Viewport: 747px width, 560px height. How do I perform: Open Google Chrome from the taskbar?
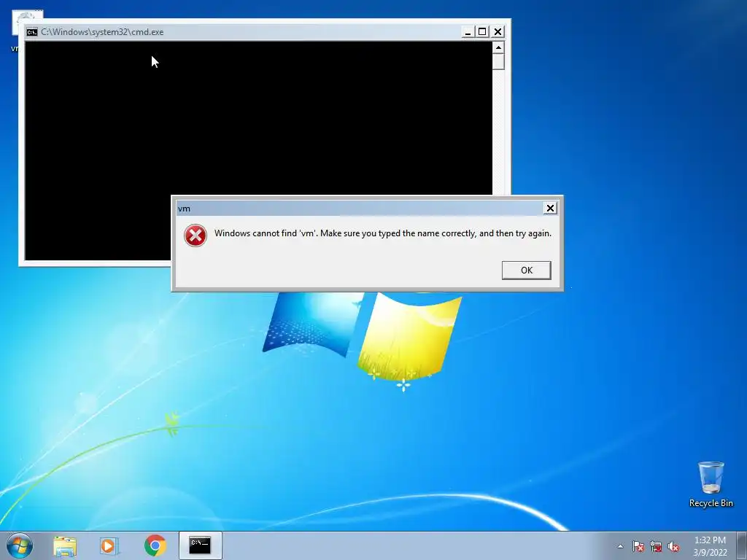pyautogui.click(x=155, y=545)
